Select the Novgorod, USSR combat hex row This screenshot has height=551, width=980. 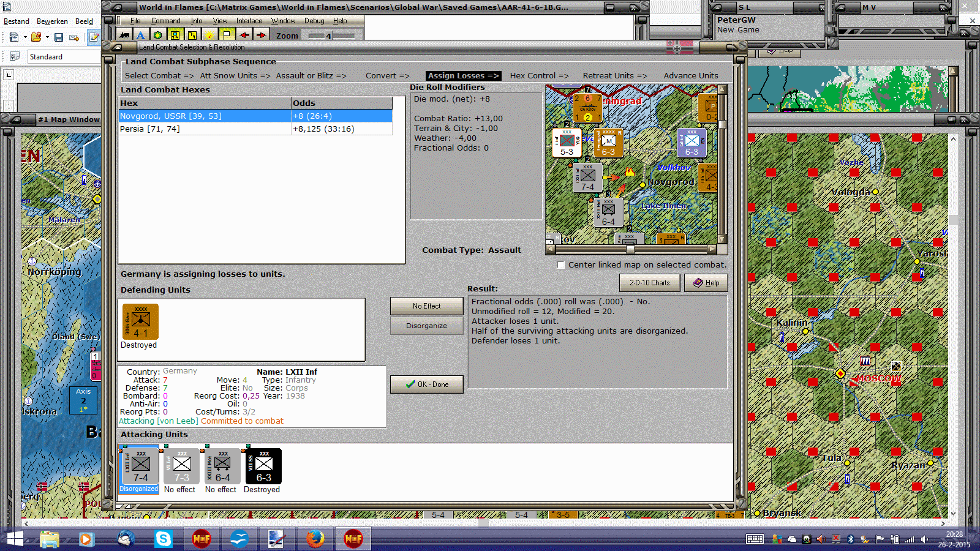pyautogui.click(x=255, y=116)
